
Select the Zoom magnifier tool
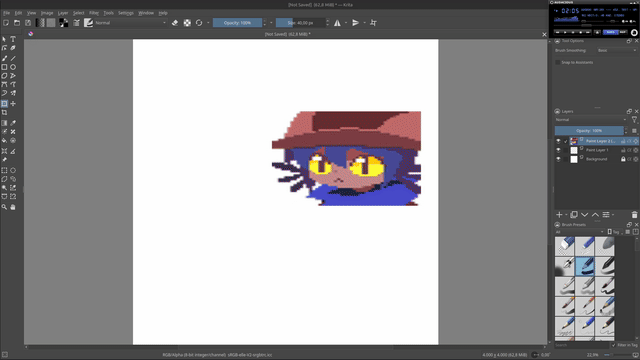(4, 207)
